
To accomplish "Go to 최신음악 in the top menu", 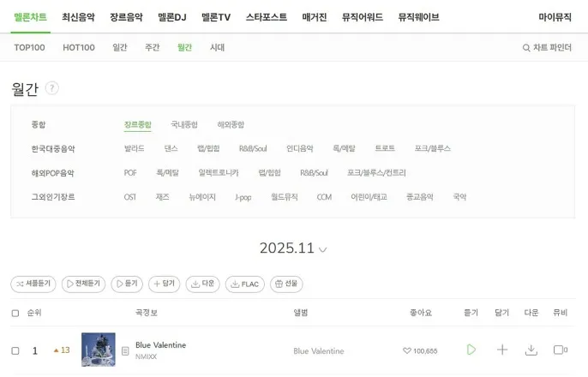I will click(x=78, y=17).
